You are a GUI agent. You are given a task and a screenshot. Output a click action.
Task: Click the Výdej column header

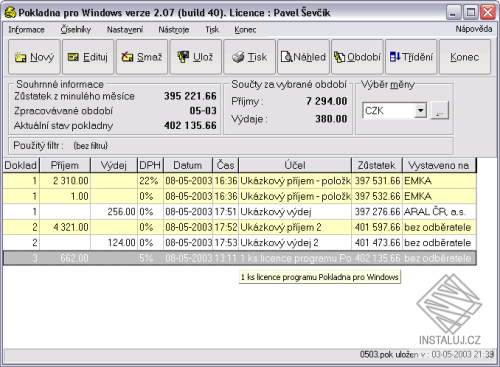114,165
